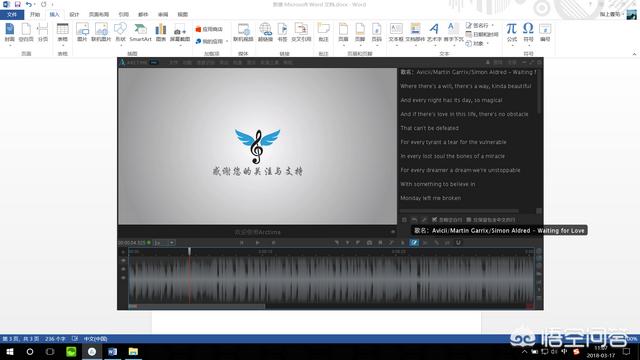The height and width of the screenshot is (360, 640).
Task: Collapse the ribbon with the chevron
Action: pyautogui.click(x=634, y=54)
